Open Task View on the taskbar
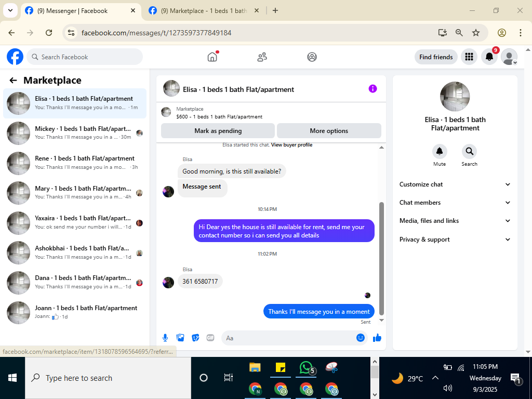The width and height of the screenshot is (532, 399). 229,378
